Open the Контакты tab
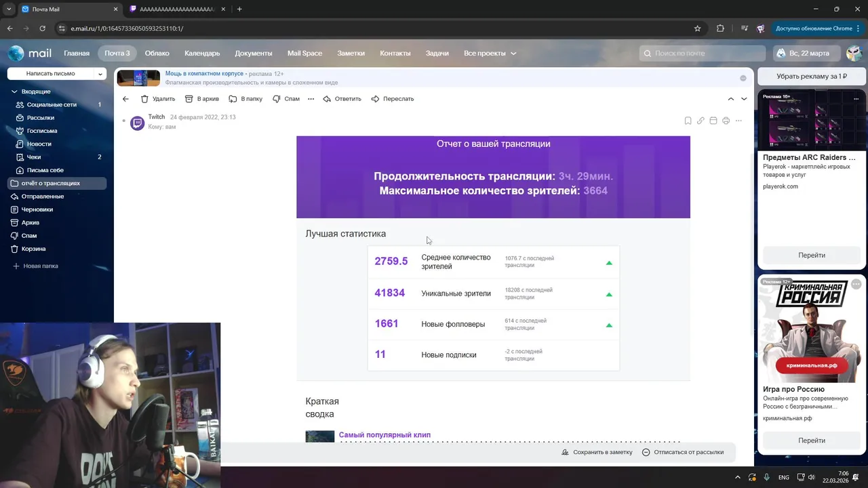This screenshot has height=488, width=868. coord(395,53)
